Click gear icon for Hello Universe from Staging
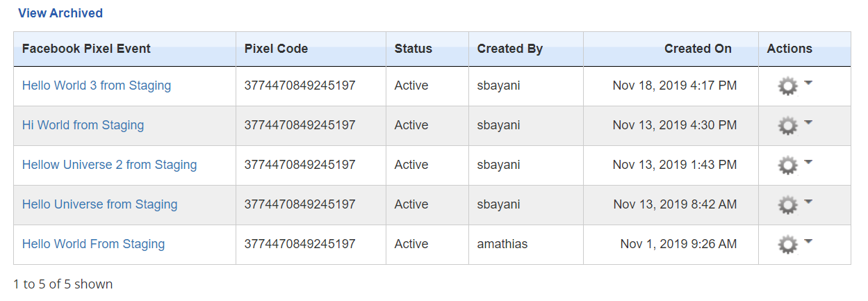 (787, 205)
